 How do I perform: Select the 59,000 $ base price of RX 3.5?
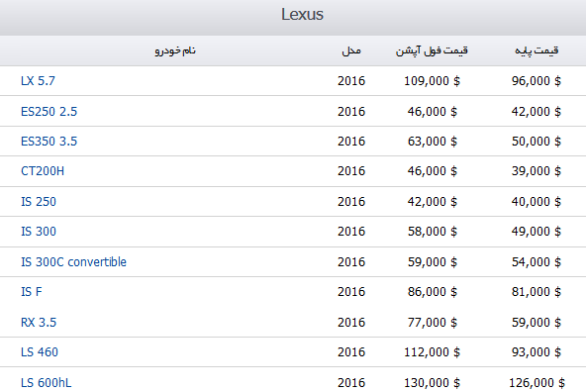(537, 323)
